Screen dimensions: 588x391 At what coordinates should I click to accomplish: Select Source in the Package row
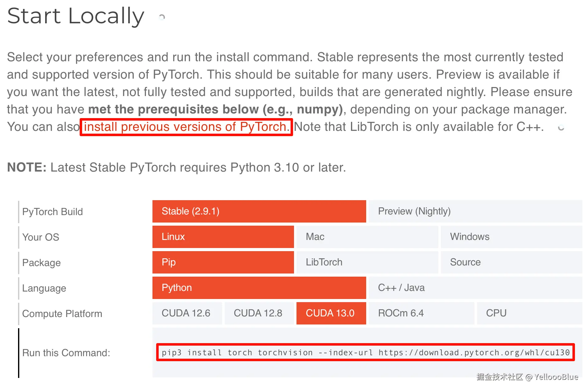[x=511, y=262]
